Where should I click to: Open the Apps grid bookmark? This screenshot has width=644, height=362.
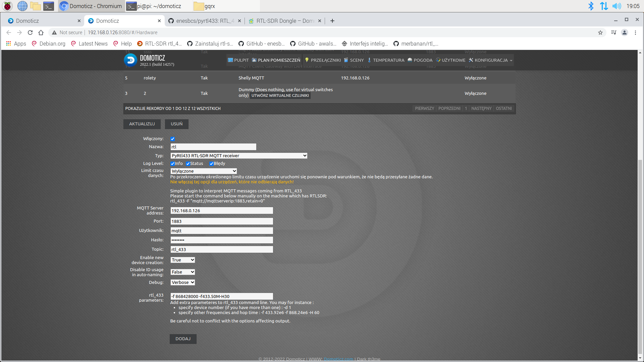pos(16,44)
